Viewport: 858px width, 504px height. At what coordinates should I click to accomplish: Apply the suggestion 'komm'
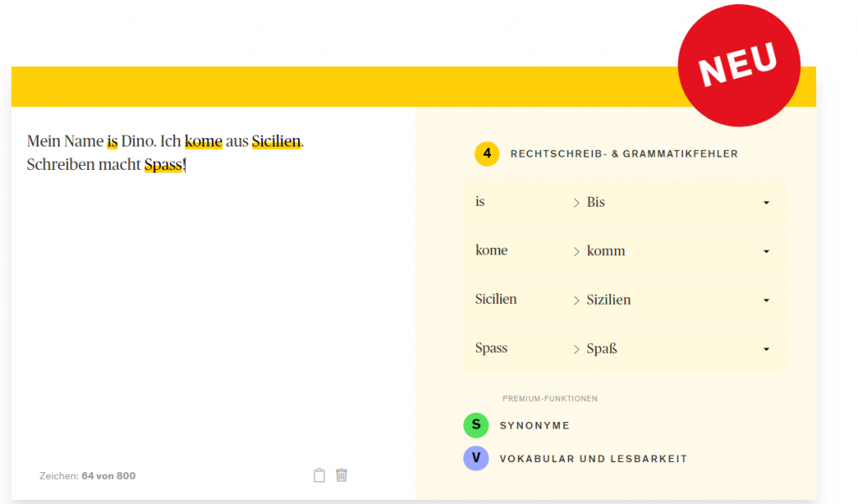[x=605, y=250]
